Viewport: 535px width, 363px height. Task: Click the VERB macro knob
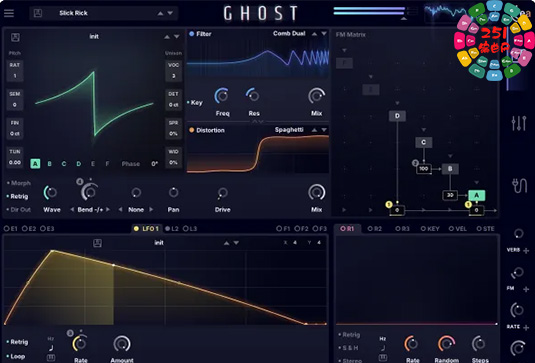click(518, 234)
